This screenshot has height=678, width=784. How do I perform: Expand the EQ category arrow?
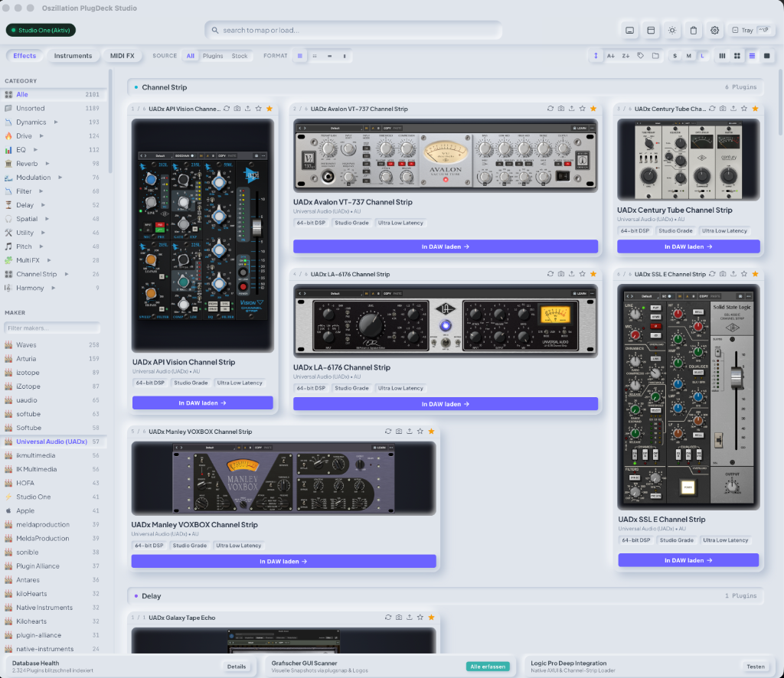35,149
